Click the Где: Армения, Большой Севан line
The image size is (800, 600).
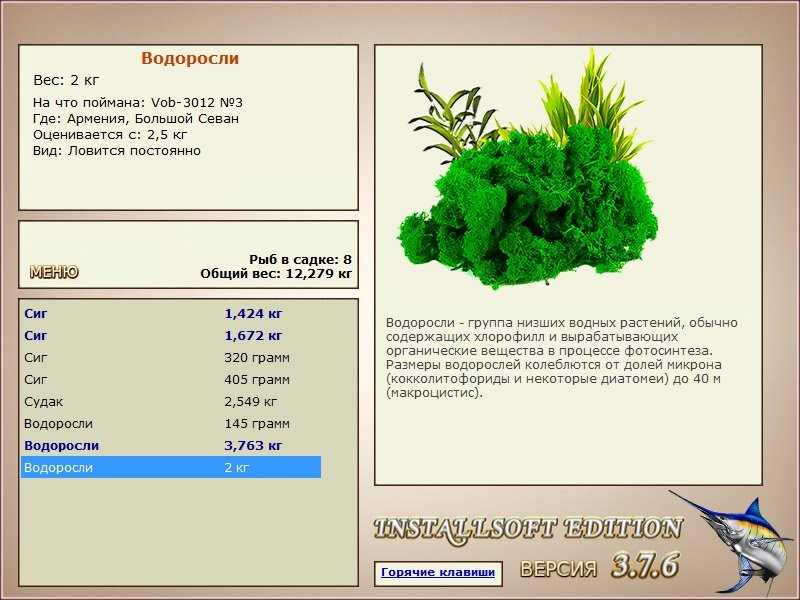coord(136,119)
